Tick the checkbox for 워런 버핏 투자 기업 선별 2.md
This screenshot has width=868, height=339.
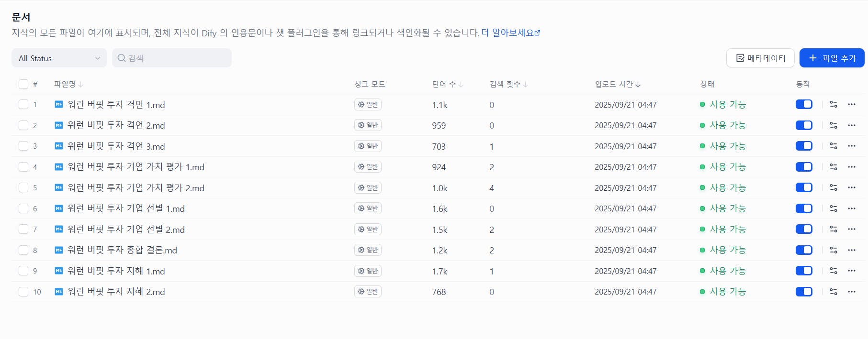(x=23, y=230)
